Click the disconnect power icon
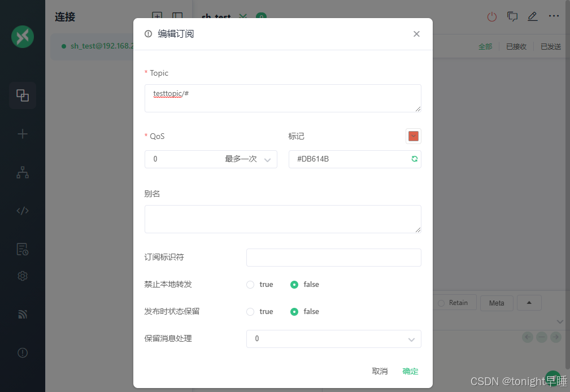 pyautogui.click(x=491, y=16)
